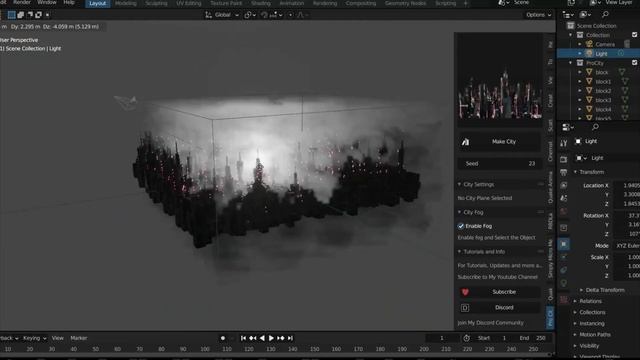Toggle the preview range clock icon
Image resolution: width=640 pixels, height=360 pixels.
(x=467, y=338)
